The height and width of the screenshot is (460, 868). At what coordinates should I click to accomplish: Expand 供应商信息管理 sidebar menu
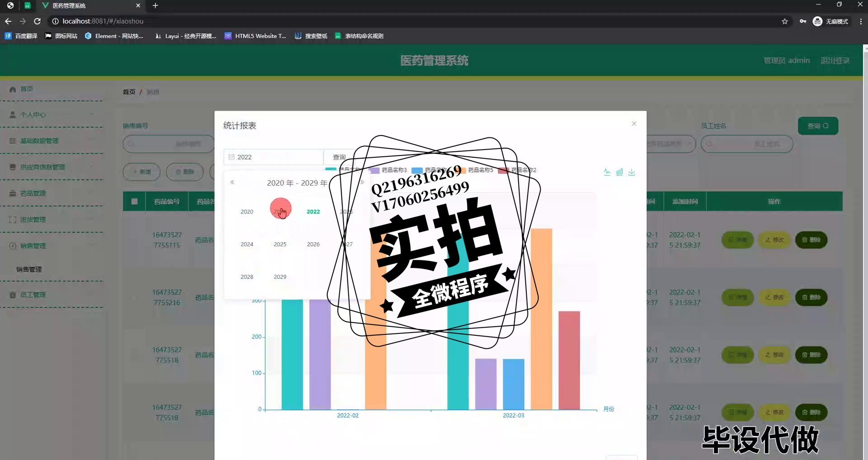(x=52, y=167)
